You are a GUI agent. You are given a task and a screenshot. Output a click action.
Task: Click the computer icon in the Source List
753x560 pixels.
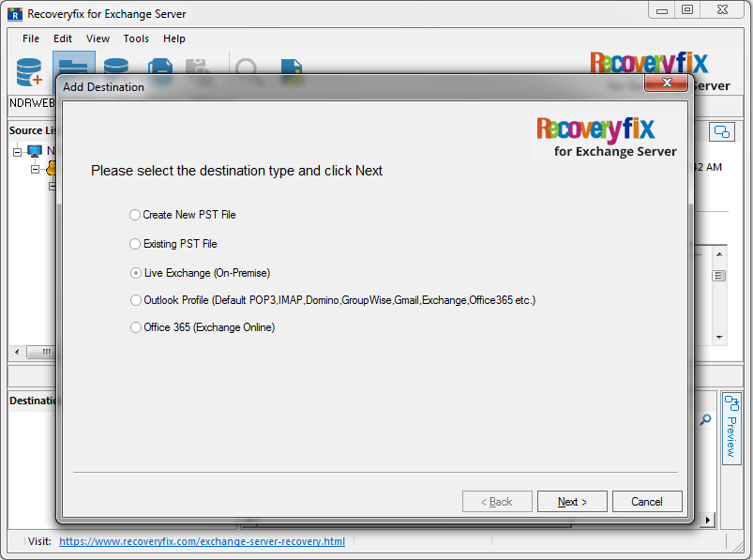[x=35, y=151]
